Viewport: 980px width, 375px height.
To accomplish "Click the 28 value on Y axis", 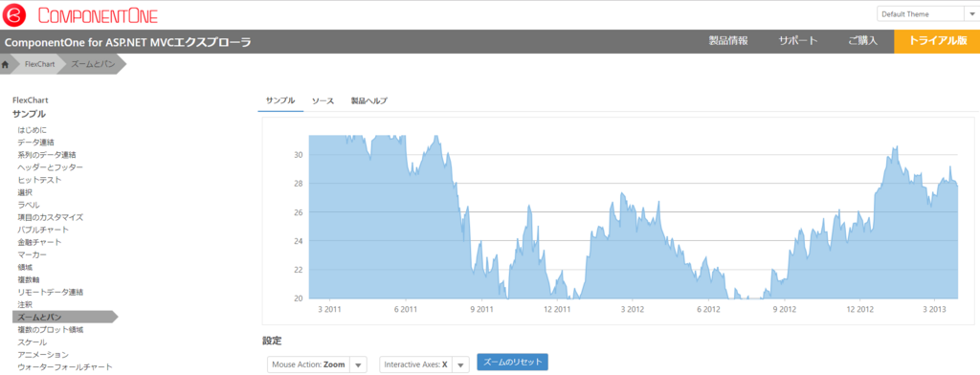I will (x=299, y=183).
